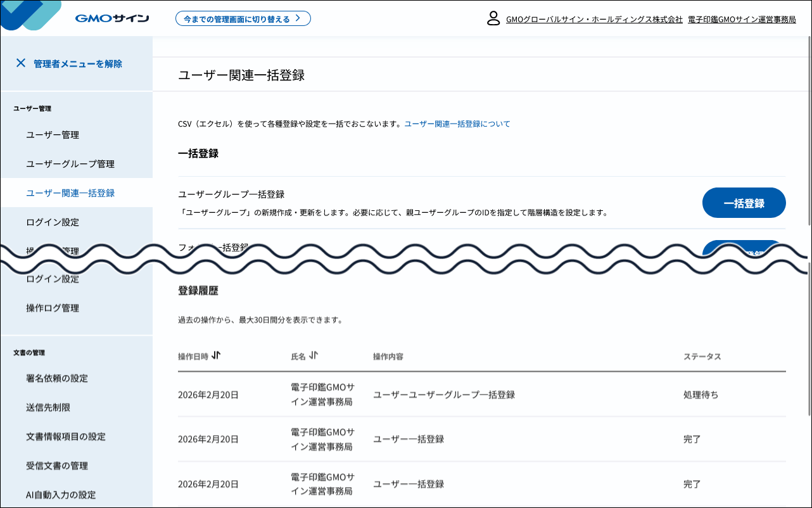Viewport: 812px width, 508px height.
Task: Open the ユーザー関連一括登録について link
Action: click(458, 124)
